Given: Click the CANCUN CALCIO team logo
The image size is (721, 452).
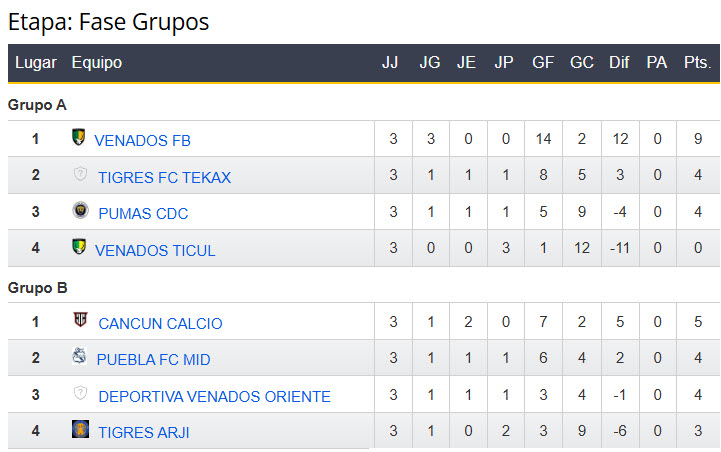Looking at the screenshot, I should pyautogui.click(x=81, y=321).
